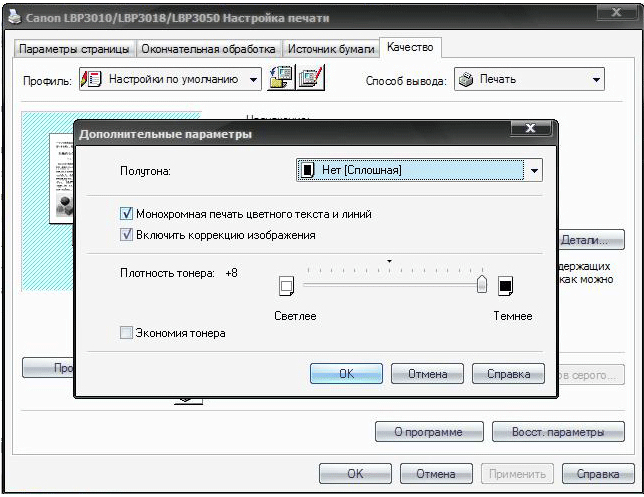Click the printer icon in the Способ вывода field

(465, 80)
